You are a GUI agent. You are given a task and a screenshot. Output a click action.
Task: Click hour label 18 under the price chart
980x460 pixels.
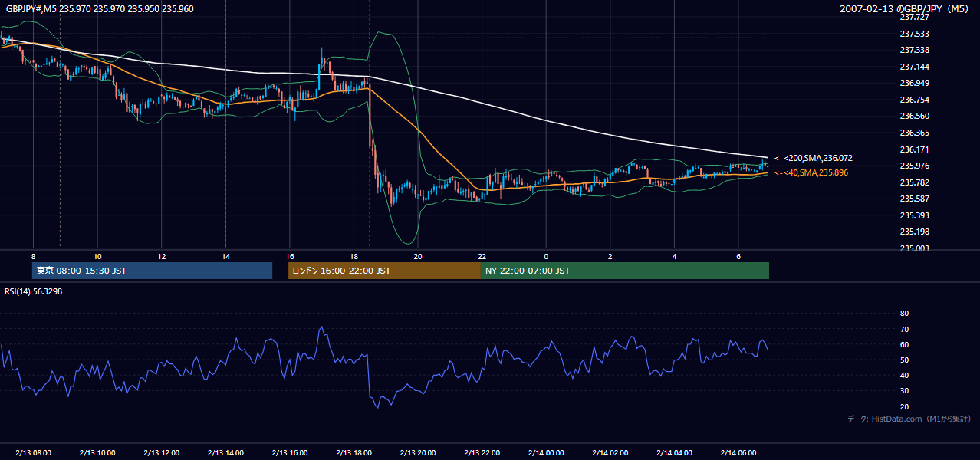pyautogui.click(x=354, y=256)
